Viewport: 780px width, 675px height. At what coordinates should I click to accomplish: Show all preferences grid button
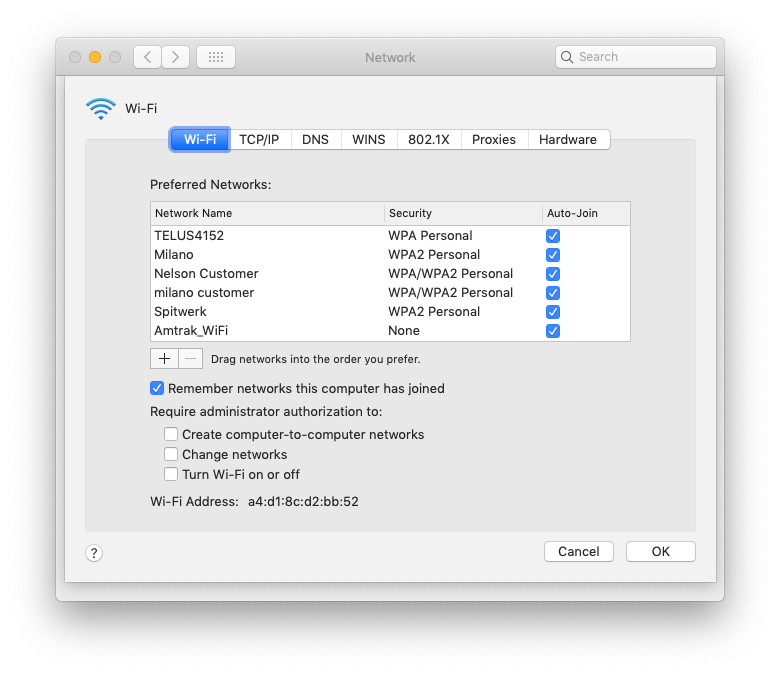(216, 57)
